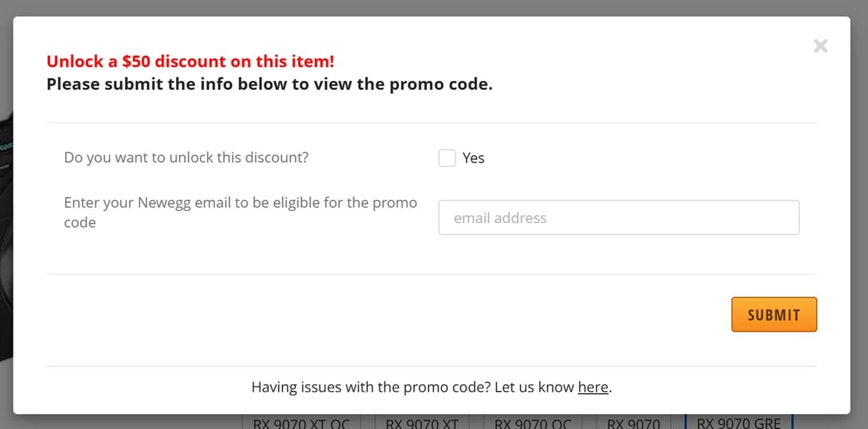
Task: Click 'Do you want to unlock' question text
Action: (186, 157)
